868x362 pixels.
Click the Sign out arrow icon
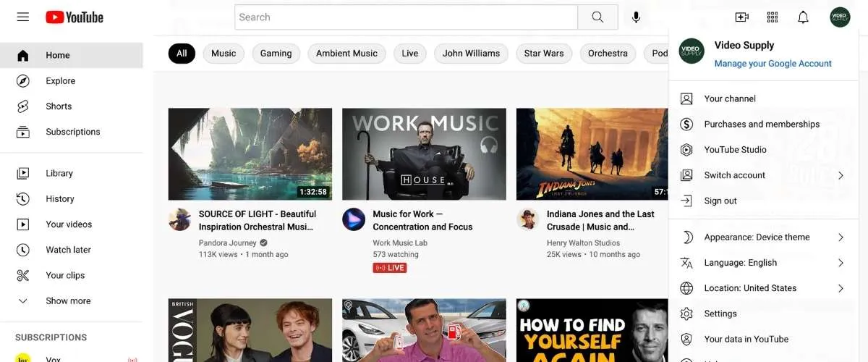click(x=687, y=201)
